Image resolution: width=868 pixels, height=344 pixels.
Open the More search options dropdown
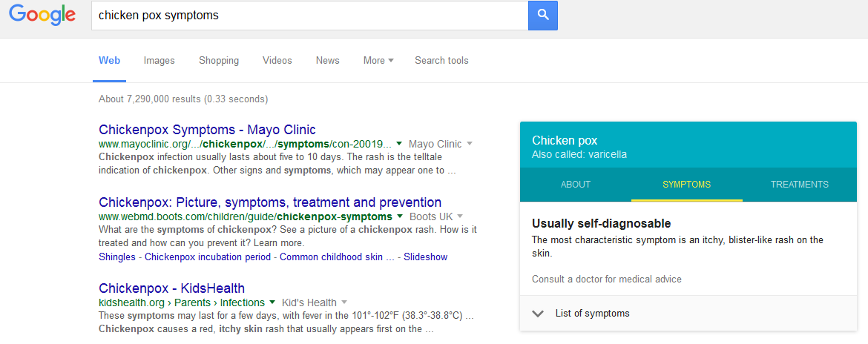378,61
